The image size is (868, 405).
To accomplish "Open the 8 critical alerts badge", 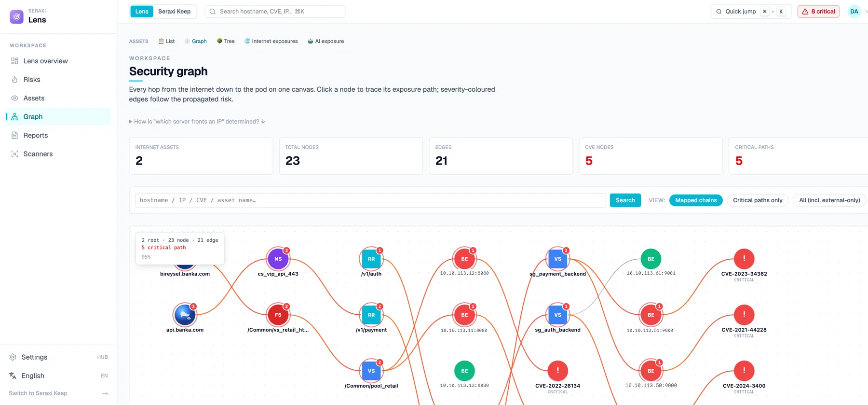I will [x=818, y=12].
